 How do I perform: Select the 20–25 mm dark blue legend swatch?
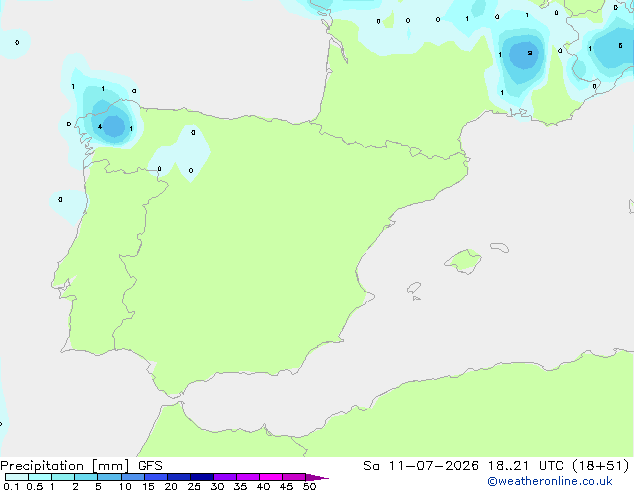(178, 477)
